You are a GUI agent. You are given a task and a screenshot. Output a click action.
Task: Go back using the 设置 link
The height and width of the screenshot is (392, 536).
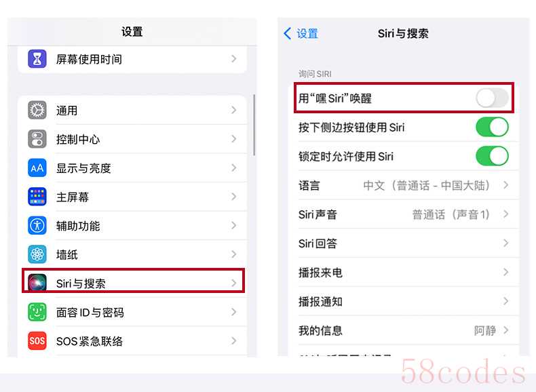(301, 33)
